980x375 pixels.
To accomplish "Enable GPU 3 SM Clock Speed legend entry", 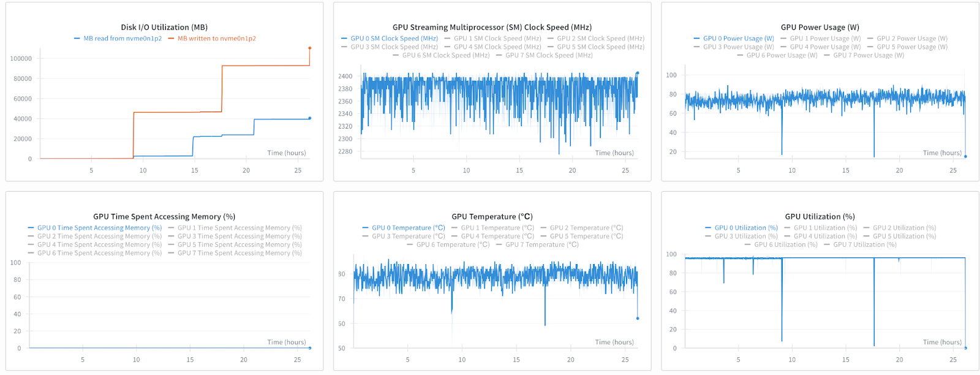I will tap(394, 47).
